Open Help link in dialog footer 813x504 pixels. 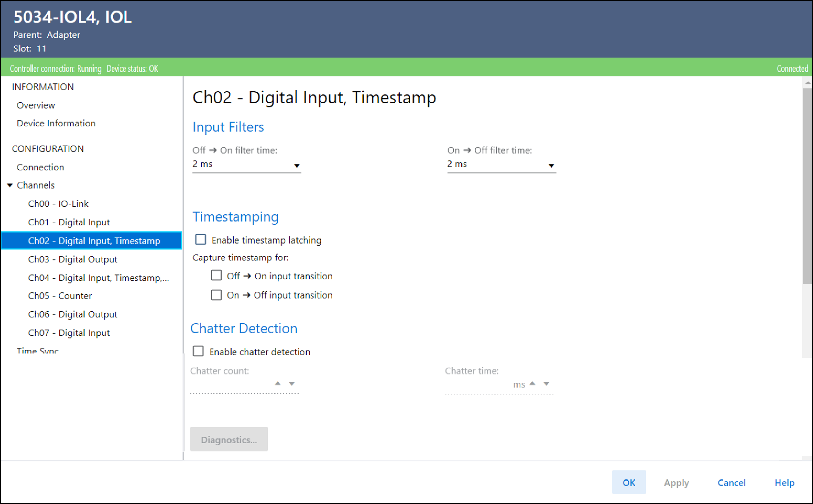click(784, 482)
